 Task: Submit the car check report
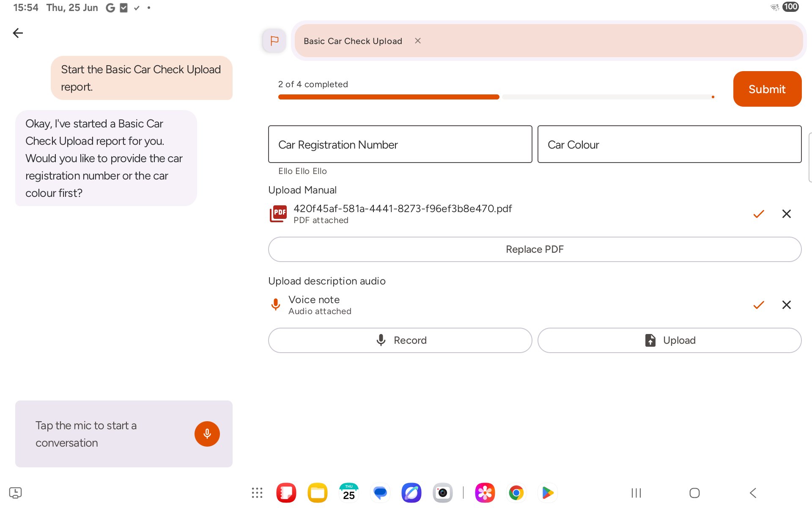click(767, 89)
